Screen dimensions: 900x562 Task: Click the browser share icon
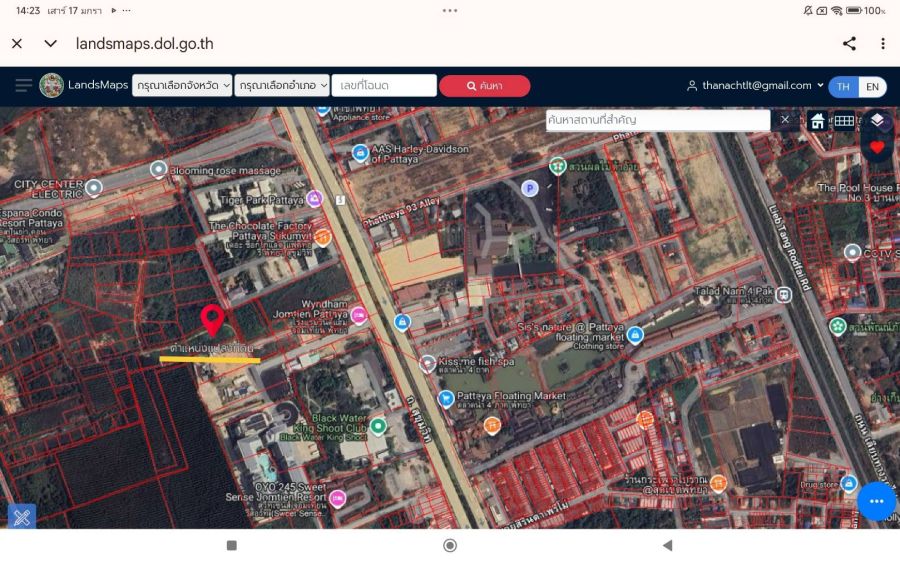click(849, 43)
